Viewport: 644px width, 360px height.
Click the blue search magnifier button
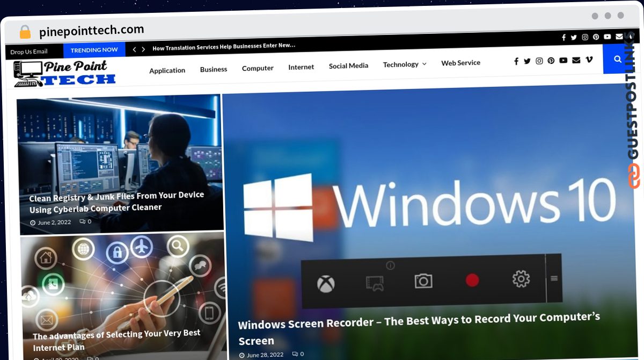coord(618,59)
